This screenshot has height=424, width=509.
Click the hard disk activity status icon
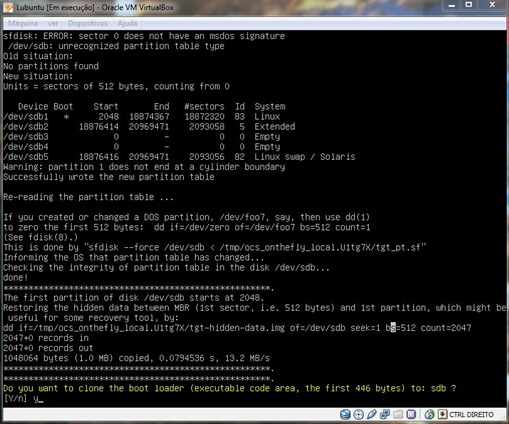pos(345,414)
